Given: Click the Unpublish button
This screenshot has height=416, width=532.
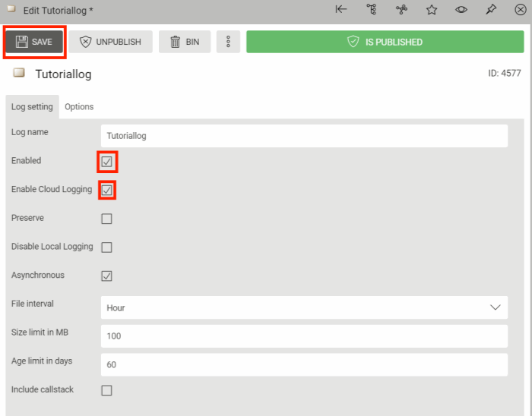Looking at the screenshot, I should [x=111, y=42].
